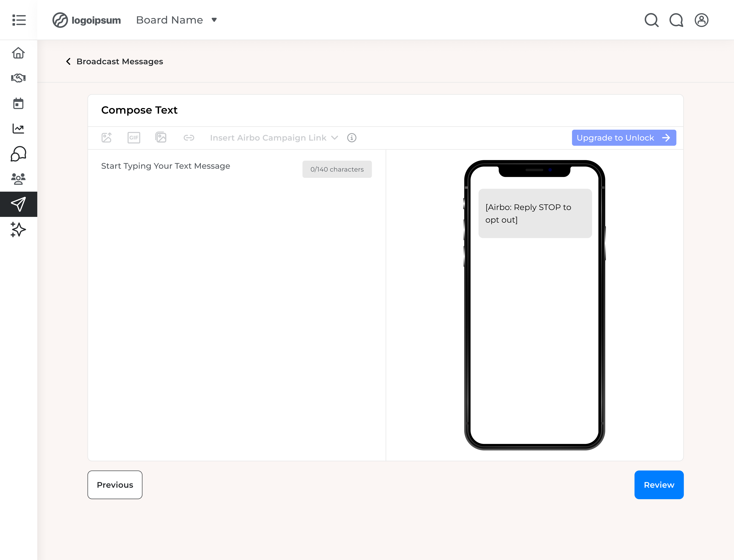Click the image upload icon in compose toolbar

coord(106,137)
